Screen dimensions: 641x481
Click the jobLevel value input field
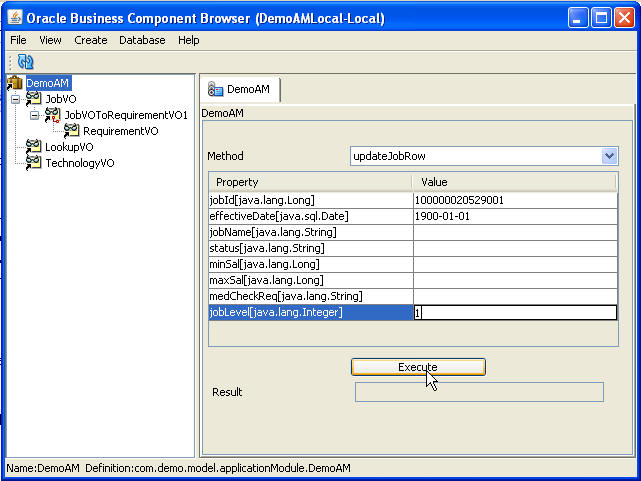pyautogui.click(x=515, y=313)
